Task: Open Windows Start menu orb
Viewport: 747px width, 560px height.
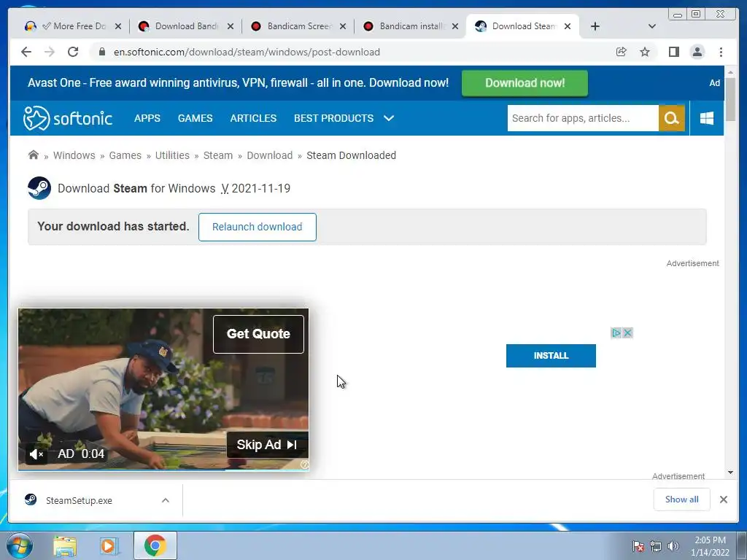Action: pyautogui.click(x=19, y=545)
